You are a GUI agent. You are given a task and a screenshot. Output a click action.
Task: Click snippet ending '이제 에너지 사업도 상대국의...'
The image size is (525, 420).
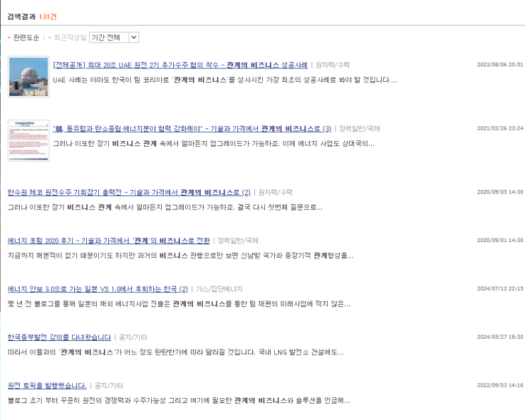[x=213, y=144]
